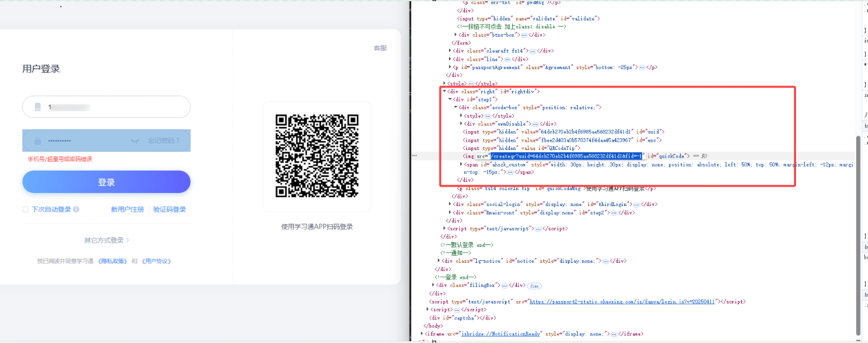The height and width of the screenshot is (343, 868).
Task: Expand the div id="step2" node
Action: tap(451, 213)
